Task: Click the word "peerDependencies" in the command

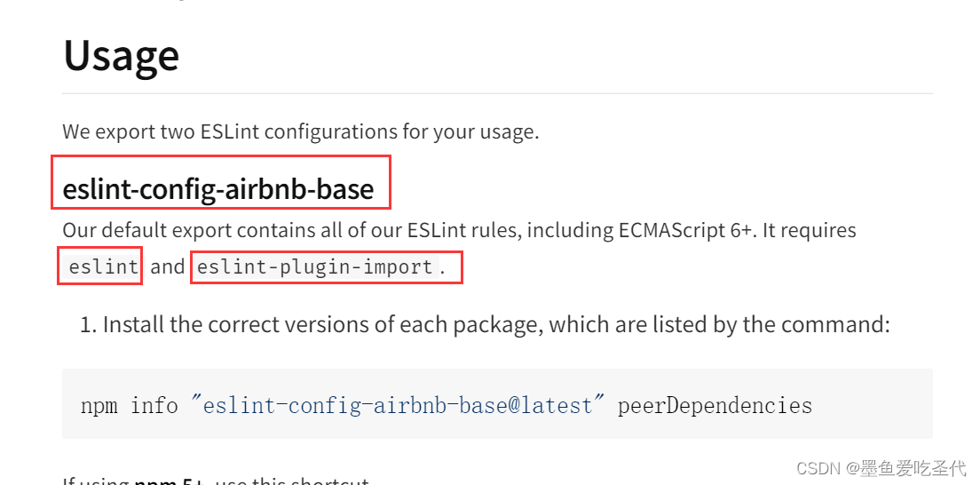Action: coord(715,406)
